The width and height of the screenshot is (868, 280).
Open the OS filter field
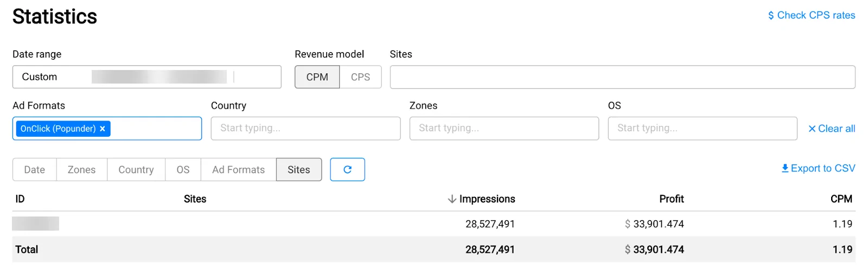coord(702,129)
